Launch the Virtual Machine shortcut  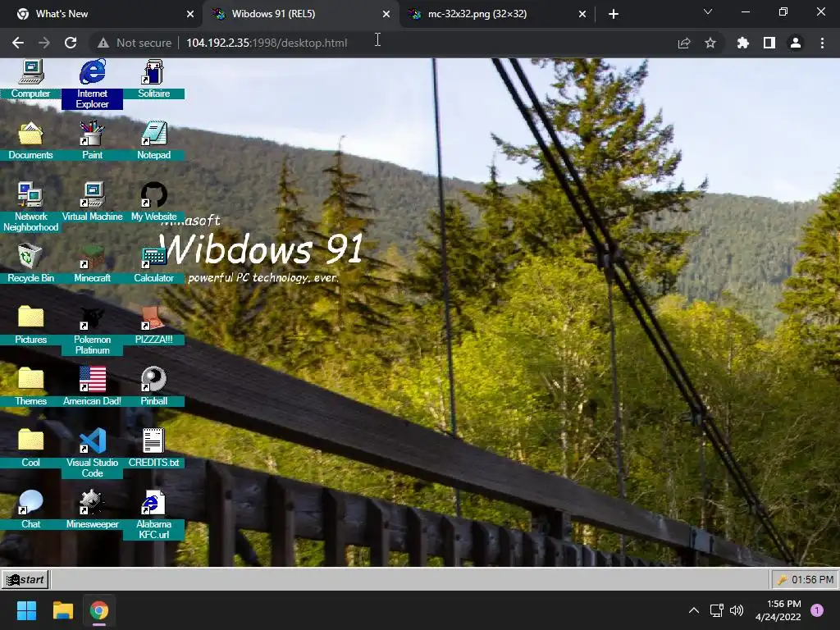click(92, 202)
